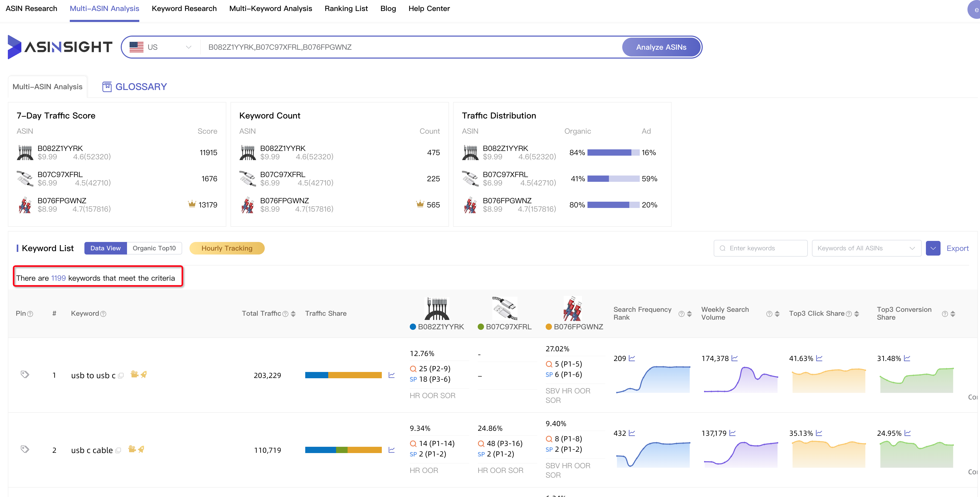Click the pin tag icon for usb to usb c

pos(25,375)
